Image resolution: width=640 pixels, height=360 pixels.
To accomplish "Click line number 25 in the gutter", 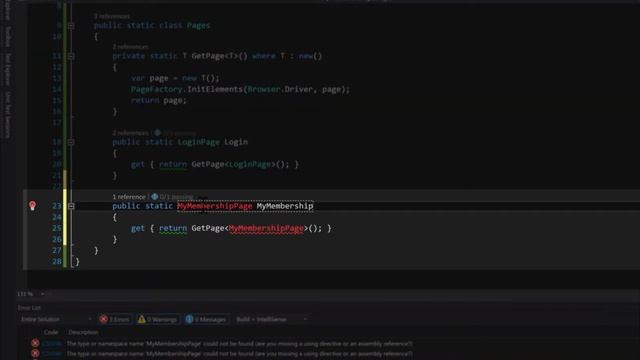I will coord(57,228).
